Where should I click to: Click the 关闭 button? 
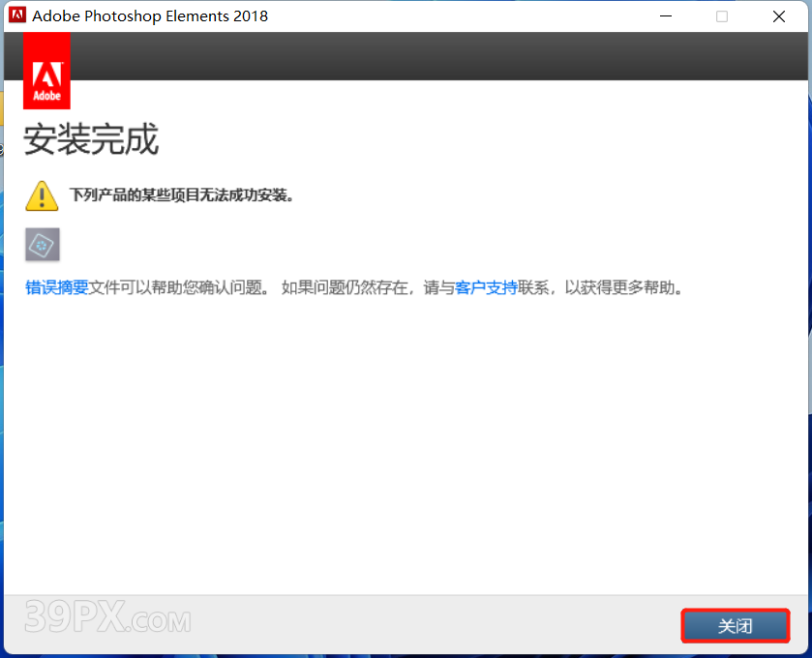click(x=735, y=626)
